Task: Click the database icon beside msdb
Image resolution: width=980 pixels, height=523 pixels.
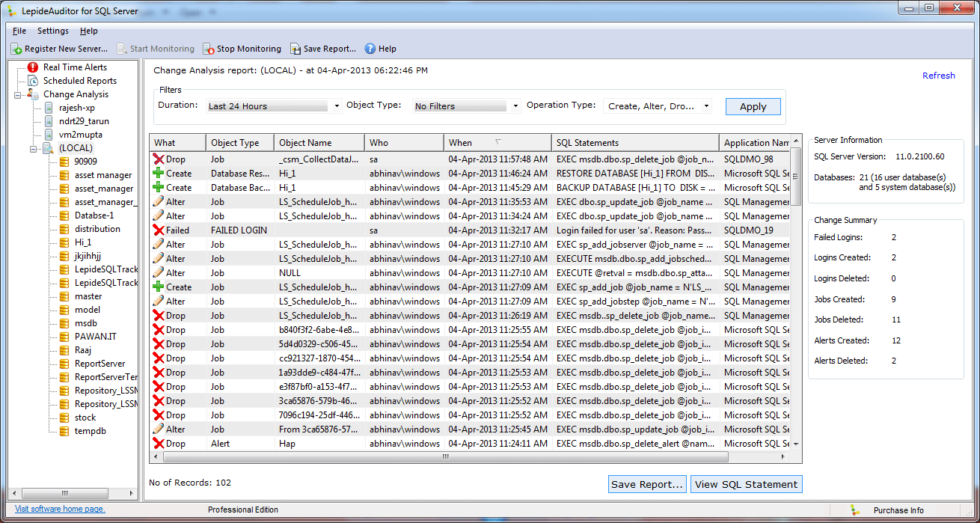Action: click(64, 323)
